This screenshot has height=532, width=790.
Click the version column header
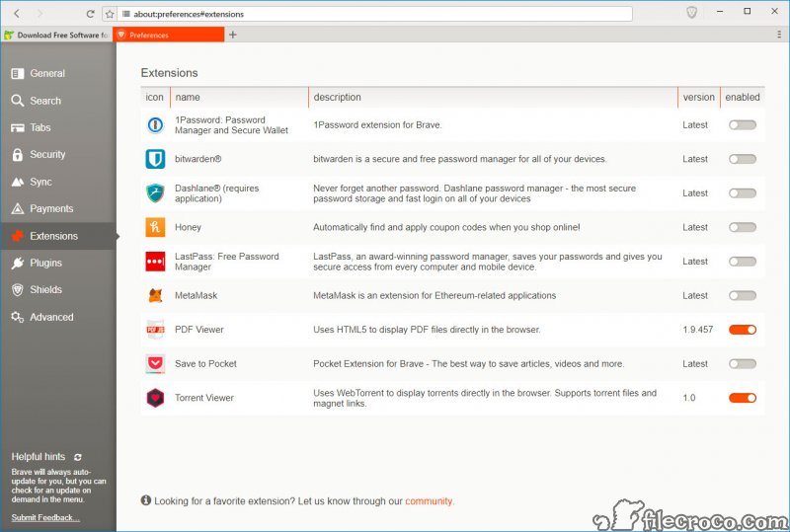tap(699, 98)
